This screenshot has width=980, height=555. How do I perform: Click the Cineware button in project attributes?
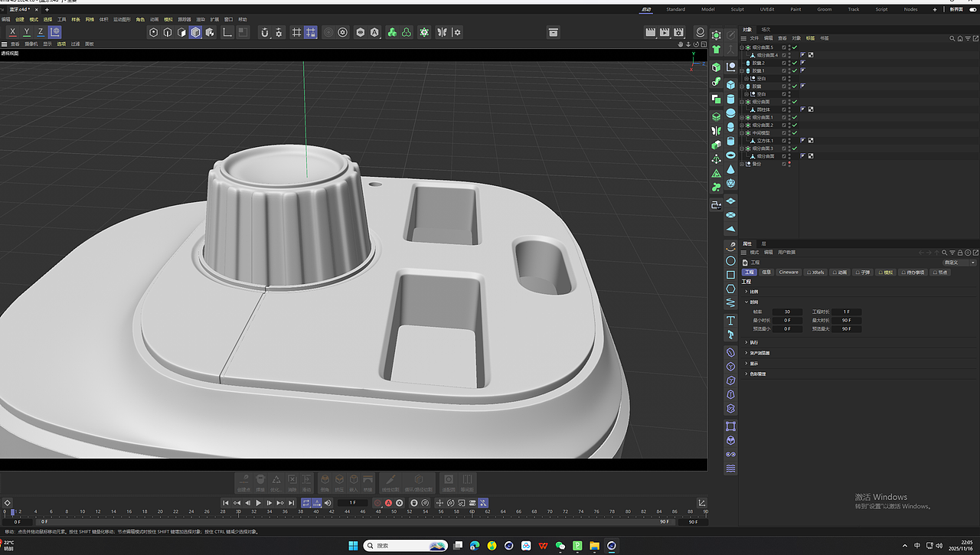click(x=789, y=273)
